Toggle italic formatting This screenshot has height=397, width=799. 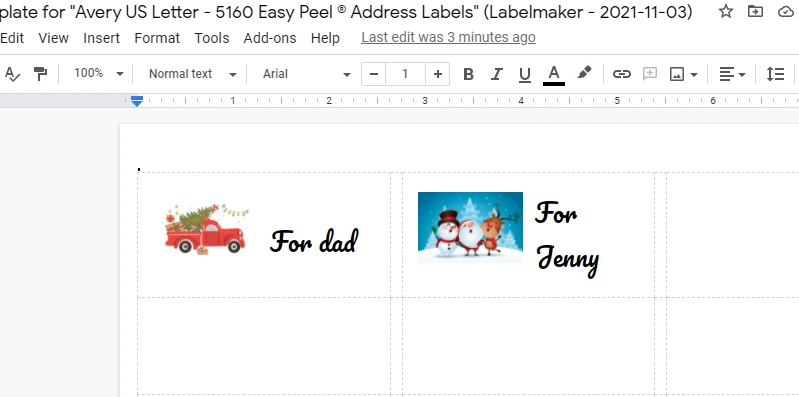tap(496, 74)
